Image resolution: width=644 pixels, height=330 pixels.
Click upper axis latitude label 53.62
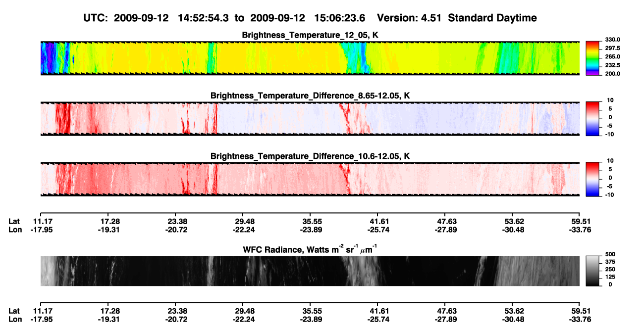tap(514, 221)
